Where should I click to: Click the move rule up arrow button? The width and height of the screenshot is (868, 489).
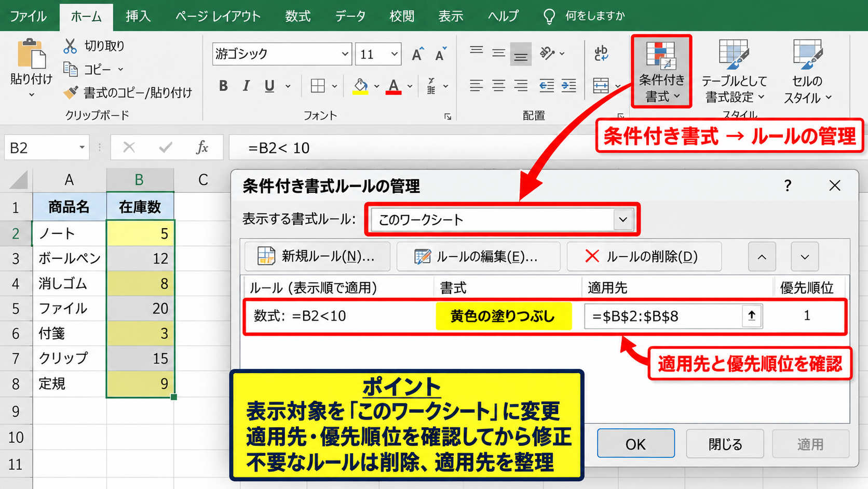(x=762, y=257)
